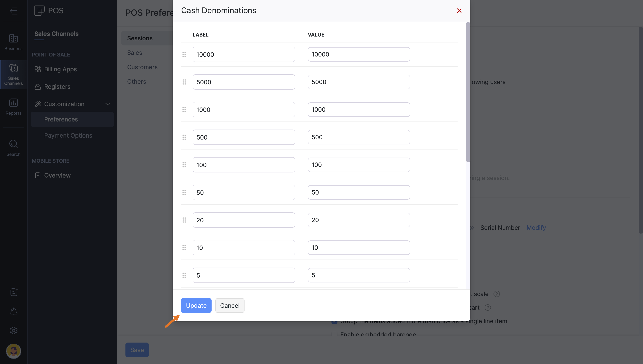The width and height of the screenshot is (643, 364).
Task: Click the 5000 label input field
Action: [243, 82]
